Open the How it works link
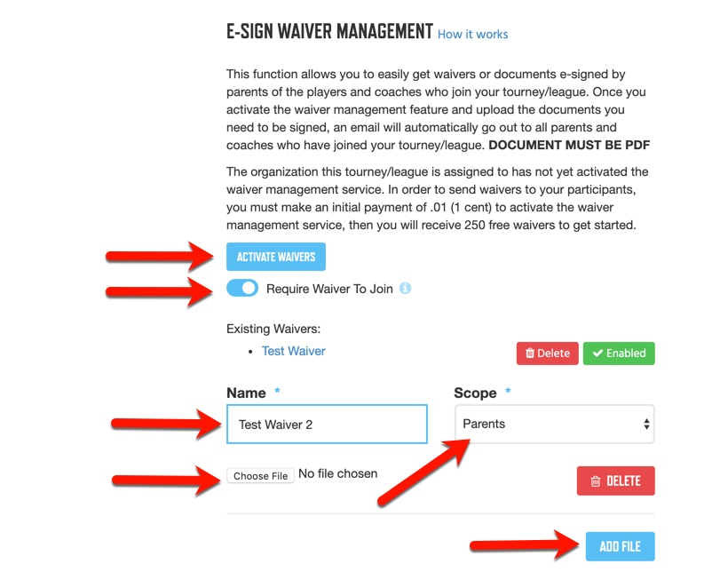This screenshot has width=704, height=588. click(x=473, y=34)
